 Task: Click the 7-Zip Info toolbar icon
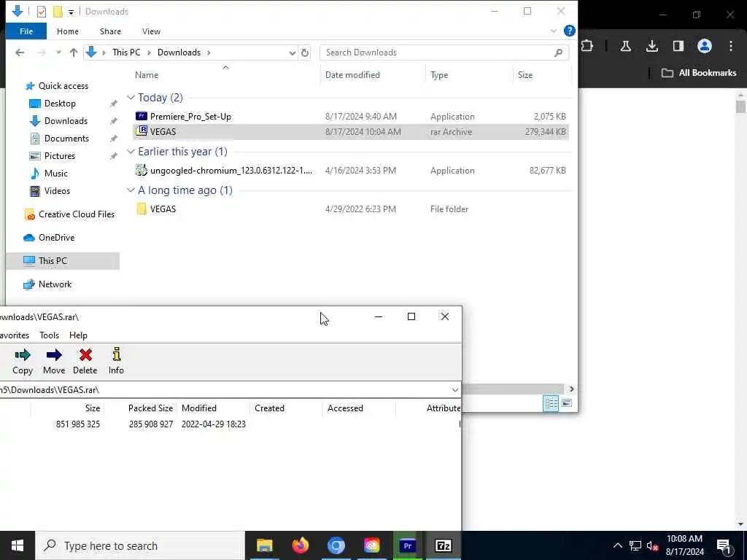[x=116, y=354]
